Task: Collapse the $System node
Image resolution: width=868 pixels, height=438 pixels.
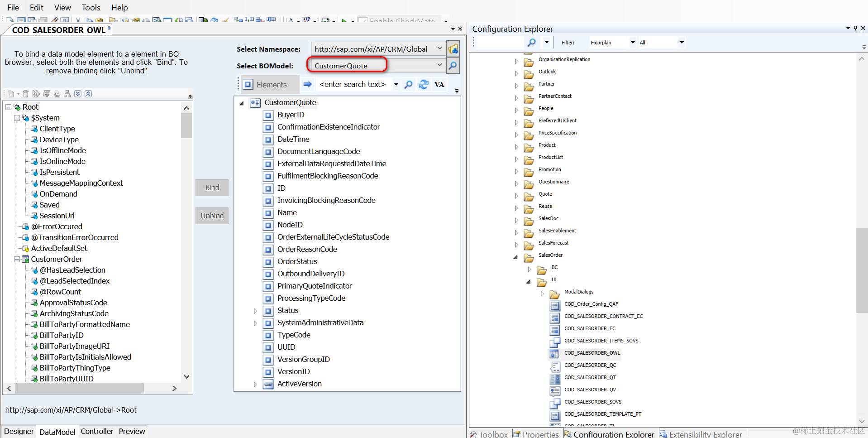Action: [17, 118]
